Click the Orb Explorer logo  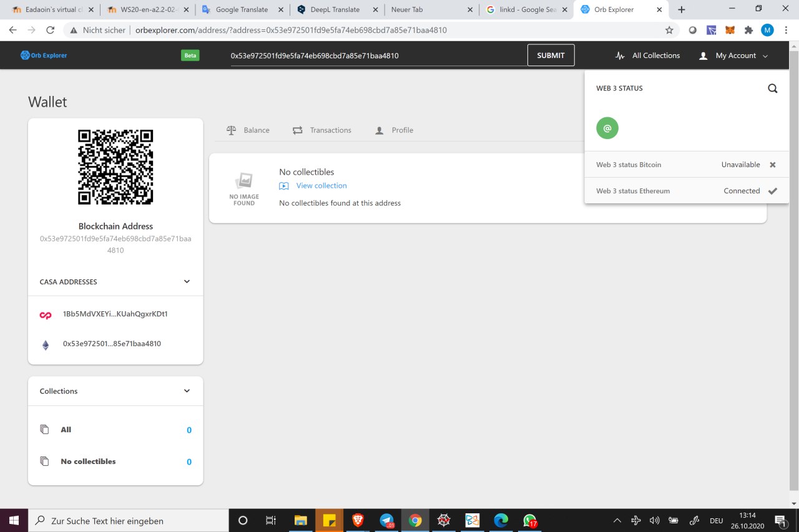[44, 56]
